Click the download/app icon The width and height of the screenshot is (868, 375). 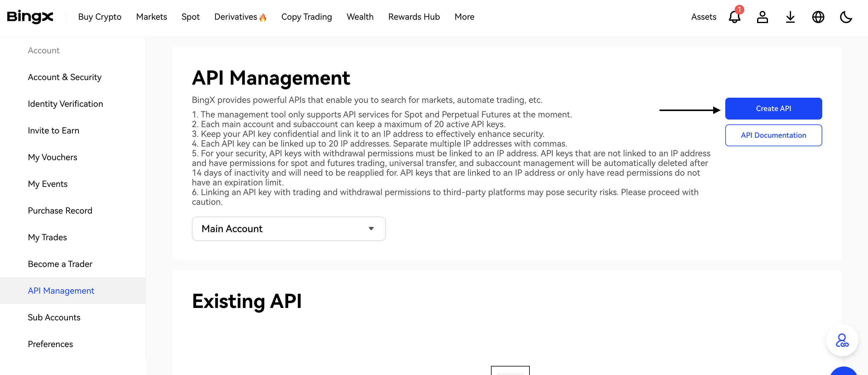pos(790,17)
